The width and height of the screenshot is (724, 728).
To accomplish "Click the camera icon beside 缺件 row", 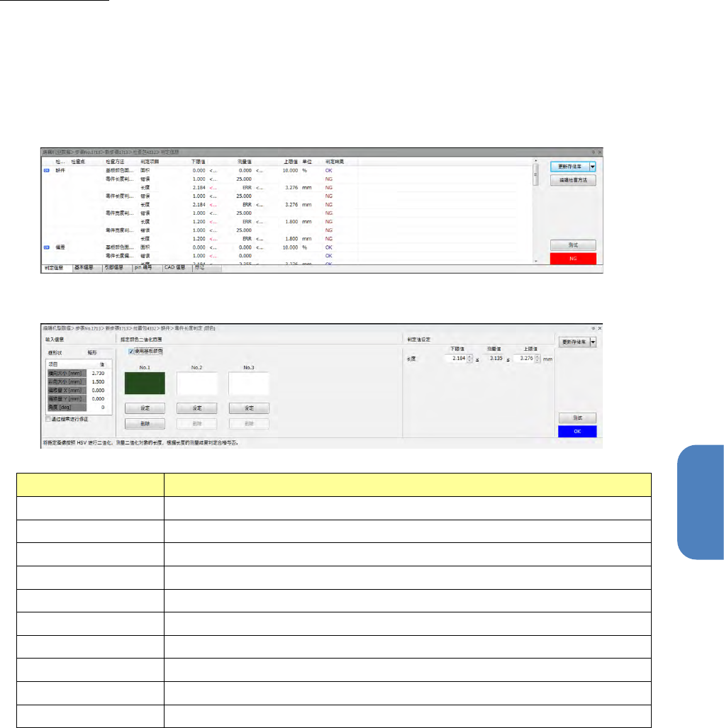I will [46, 170].
